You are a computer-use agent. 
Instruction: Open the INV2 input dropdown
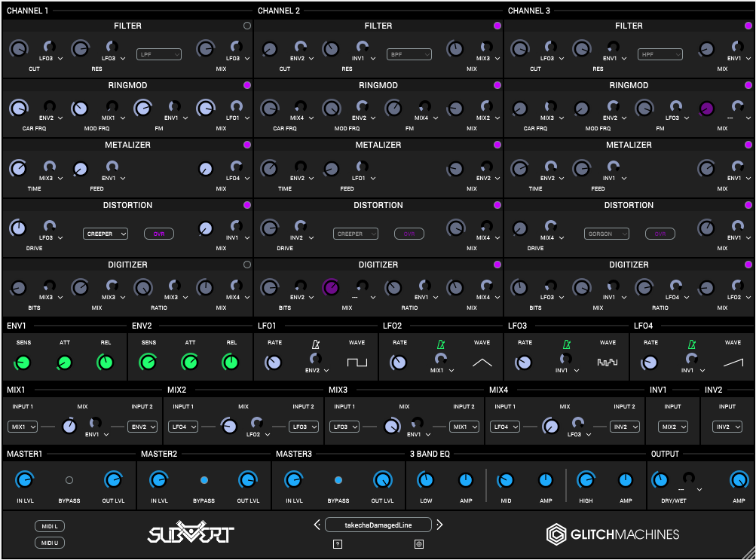click(727, 427)
